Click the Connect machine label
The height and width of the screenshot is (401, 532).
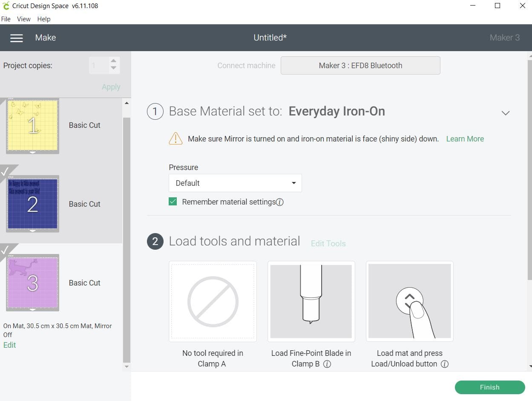tap(246, 66)
